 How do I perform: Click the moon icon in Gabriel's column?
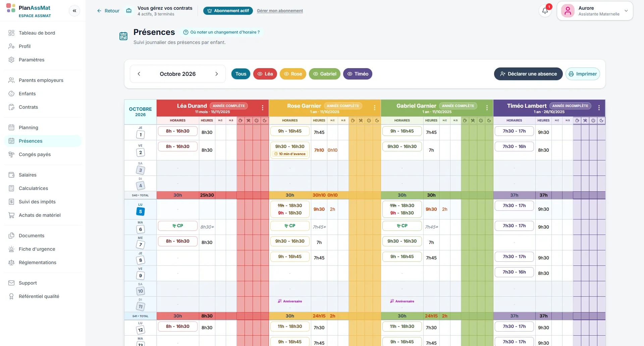[x=489, y=120]
